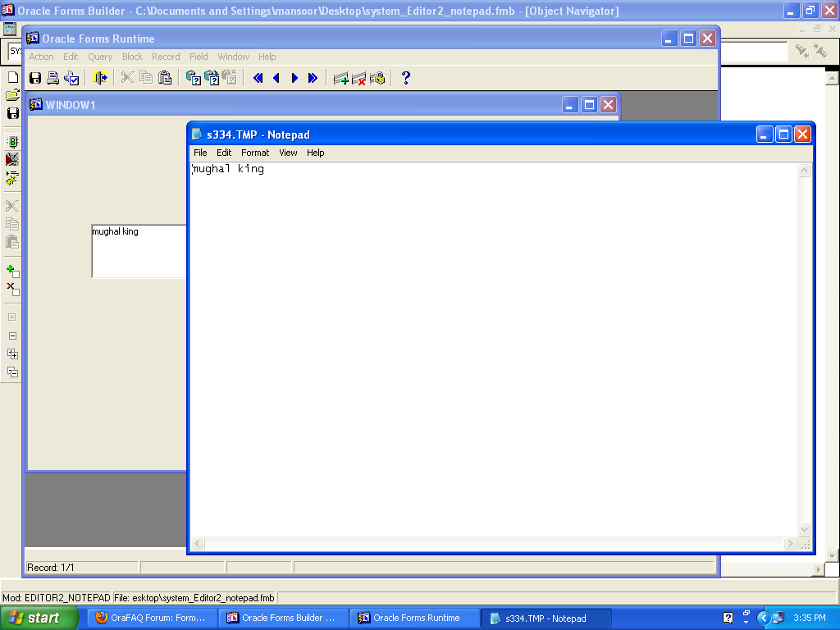Click Save disk icon in Builder sidebar

point(12,113)
